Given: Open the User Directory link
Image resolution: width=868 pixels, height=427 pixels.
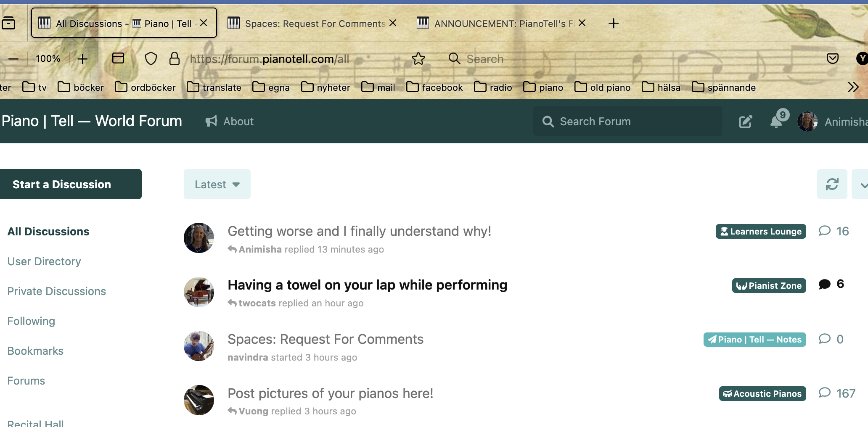Looking at the screenshot, I should (44, 261).
